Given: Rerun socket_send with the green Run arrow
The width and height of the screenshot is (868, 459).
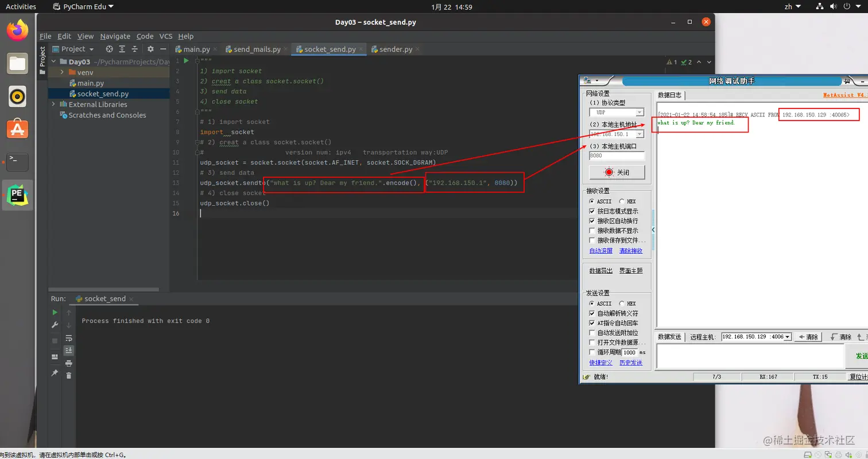Looking at the screenshot, I should (55, 312).
